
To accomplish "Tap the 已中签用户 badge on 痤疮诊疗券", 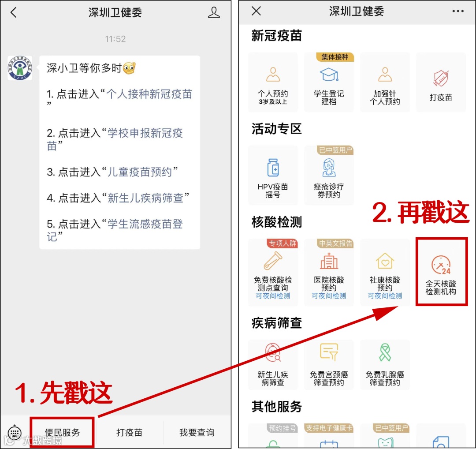I will click(335, 150).
